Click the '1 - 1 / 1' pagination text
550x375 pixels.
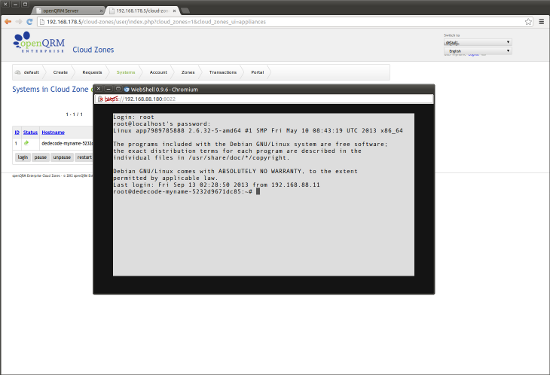point(74,114)
